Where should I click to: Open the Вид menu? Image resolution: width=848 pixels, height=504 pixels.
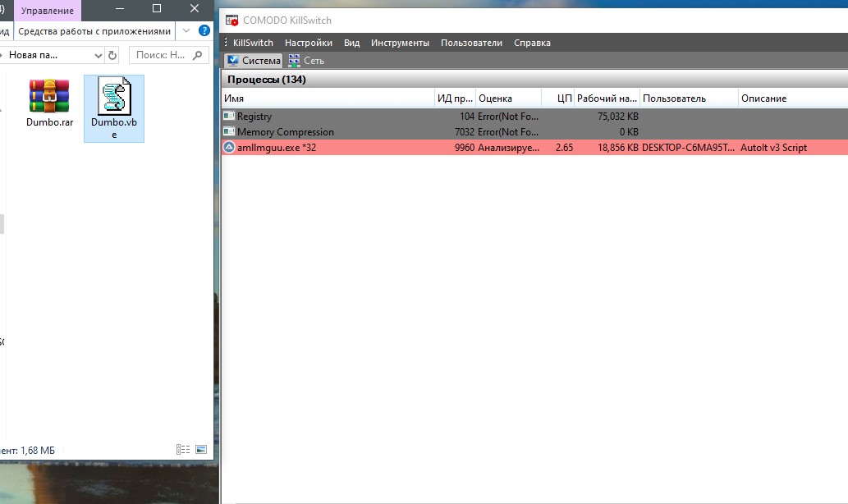click(351, 43)
